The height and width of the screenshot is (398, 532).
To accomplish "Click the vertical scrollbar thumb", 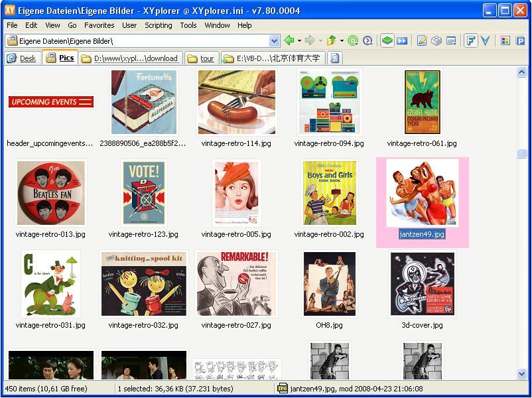I will point(521,153).
